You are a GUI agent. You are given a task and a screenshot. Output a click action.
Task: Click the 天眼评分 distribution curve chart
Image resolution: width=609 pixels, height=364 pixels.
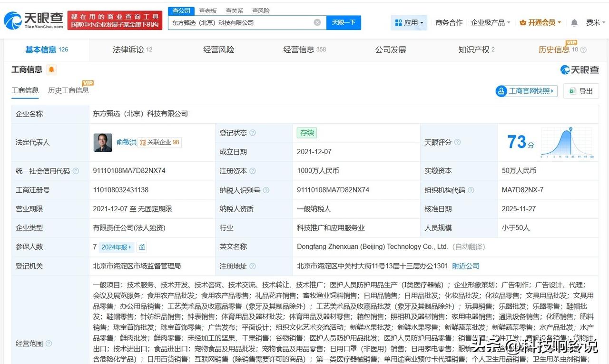567,142
